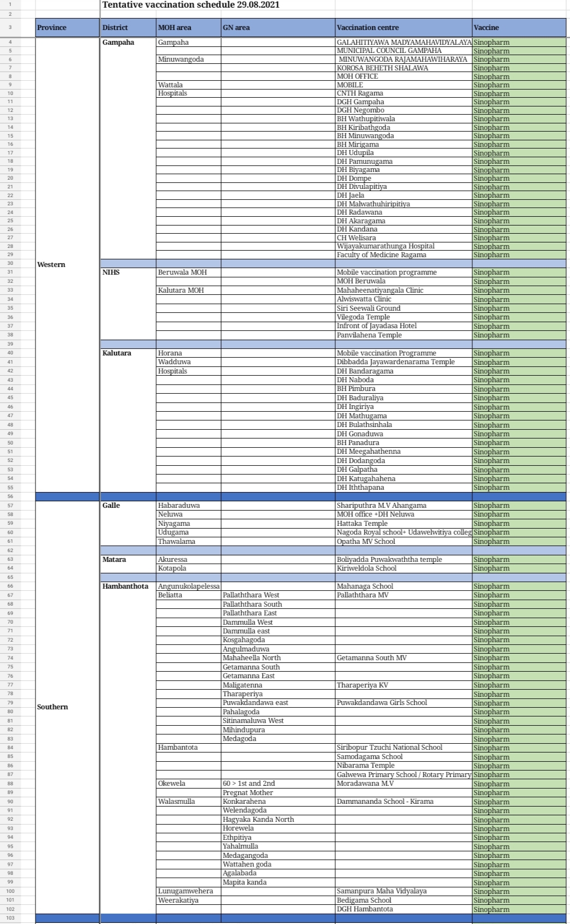Select the 'Mihindupura' GN area cell
This screenshot has width=570, height=924.
pos(278,730)
